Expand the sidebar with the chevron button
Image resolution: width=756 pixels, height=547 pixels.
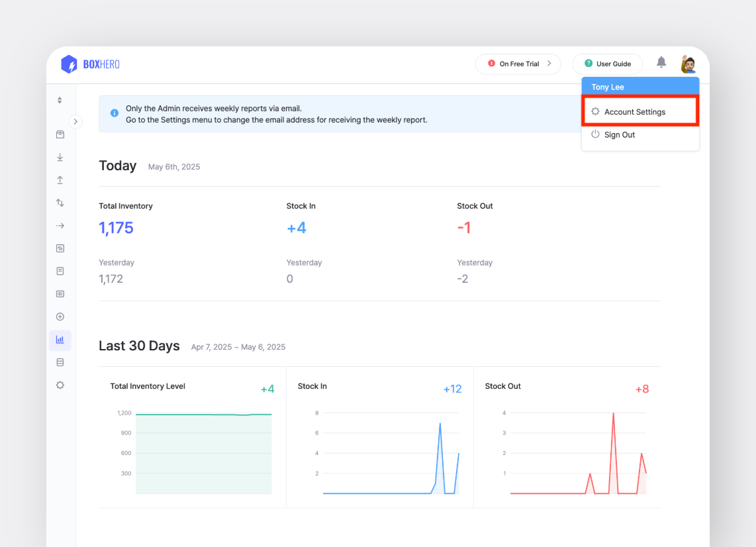click(x=76, y=122)
